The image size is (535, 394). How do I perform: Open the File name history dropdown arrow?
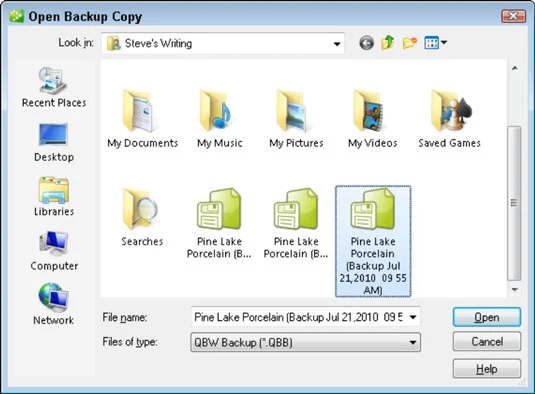point(413,317)
